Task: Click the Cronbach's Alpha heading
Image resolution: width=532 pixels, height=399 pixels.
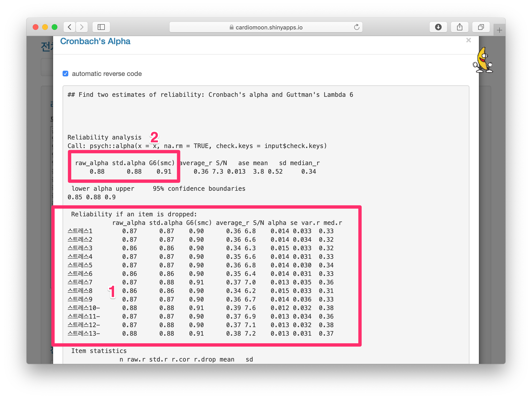Action: [x=95, y=41]
